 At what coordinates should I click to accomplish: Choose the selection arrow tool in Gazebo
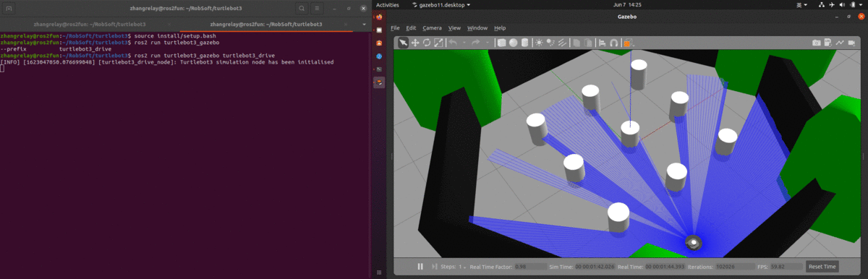(403, 43)
